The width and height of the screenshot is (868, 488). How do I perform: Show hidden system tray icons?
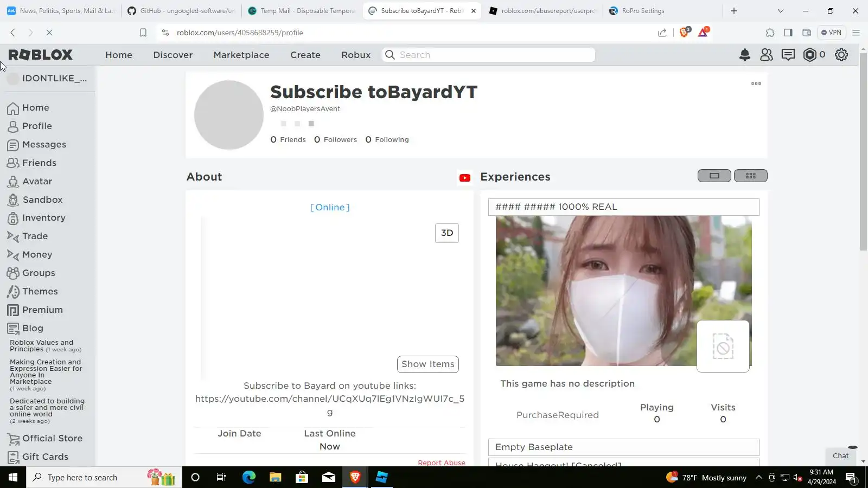pyautogui.click(x=759, y=477)
